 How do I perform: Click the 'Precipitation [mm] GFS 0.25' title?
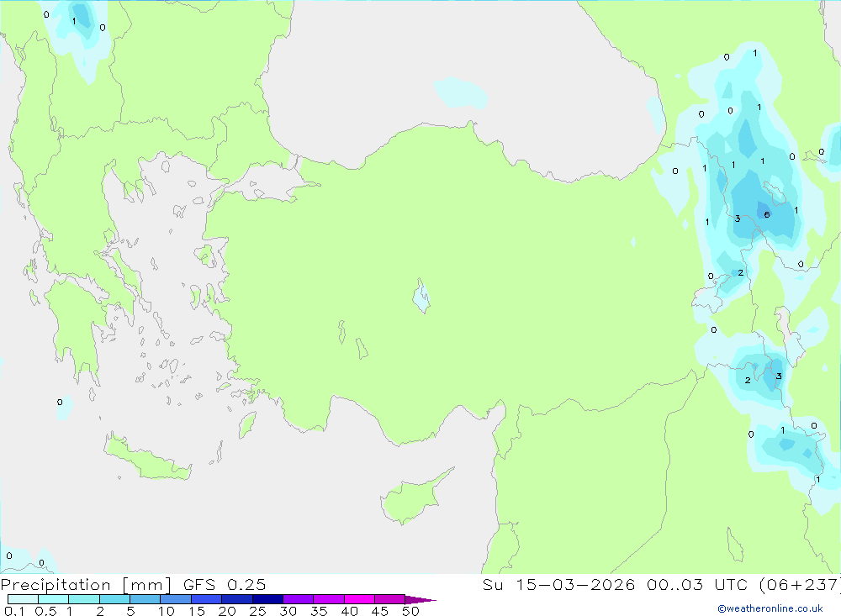tap(133, 584)
